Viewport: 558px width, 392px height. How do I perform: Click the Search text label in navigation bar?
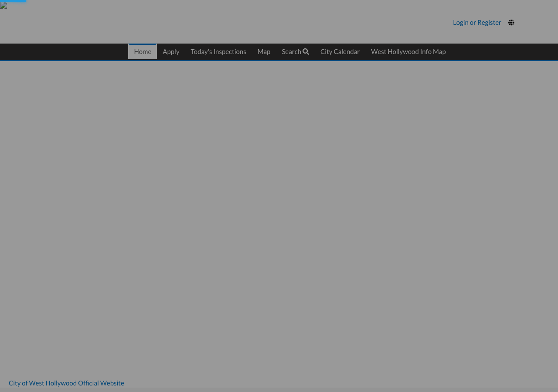[x=291, y=51]
